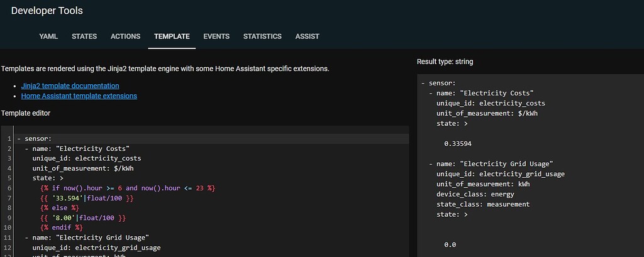Viewport: 644px width, 257px height.
Task: Click line number 6 in the editor gutter
Action: click(x=11, y=188)
